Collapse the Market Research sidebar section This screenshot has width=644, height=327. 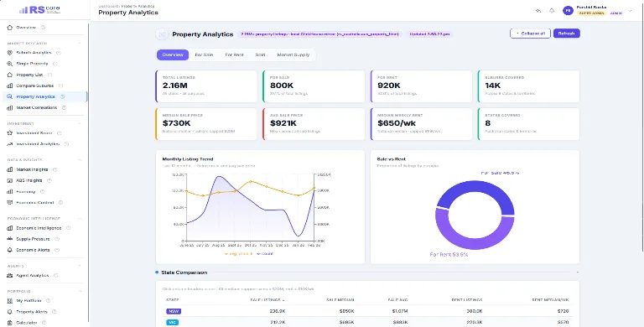(80, 43)
